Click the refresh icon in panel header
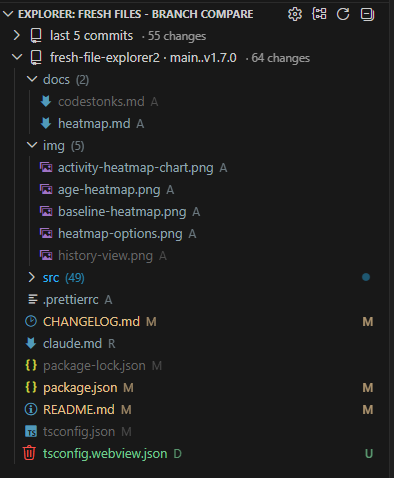This screenshot has width=394, height=478. point(343,14)
